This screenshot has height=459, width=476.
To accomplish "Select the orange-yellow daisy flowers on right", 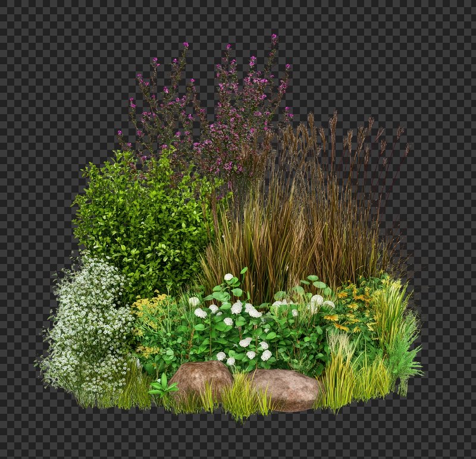I will [351, 309].
